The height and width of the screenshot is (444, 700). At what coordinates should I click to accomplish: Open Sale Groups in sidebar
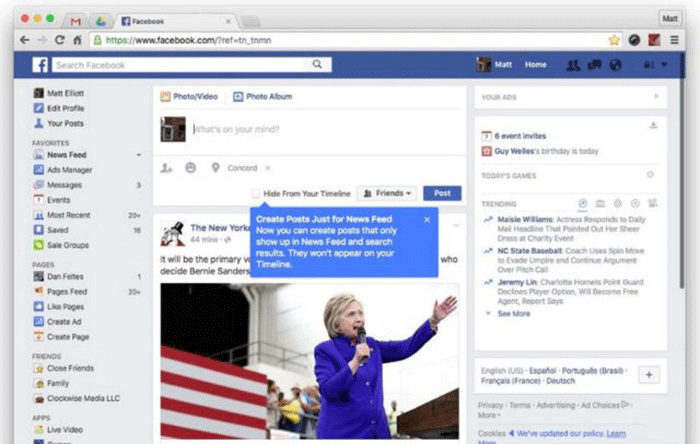click(68, 245)
